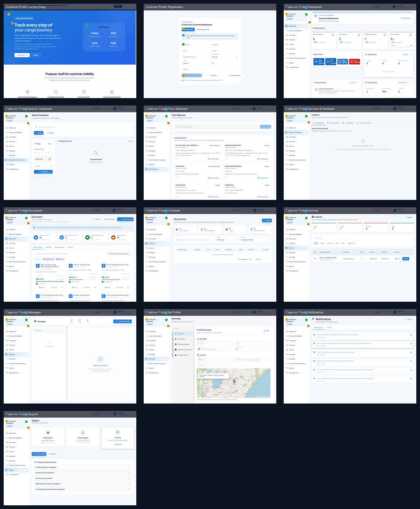Click the tracking number input in Track Shipment

tap(216, 127)
